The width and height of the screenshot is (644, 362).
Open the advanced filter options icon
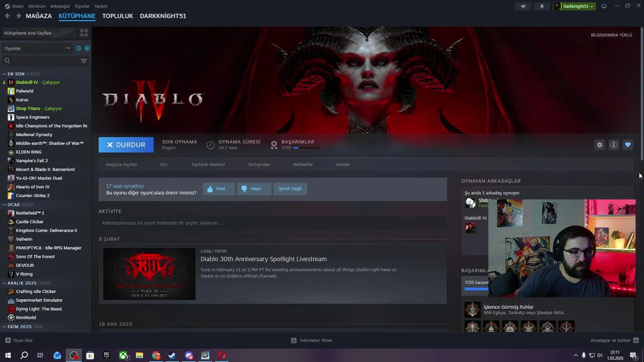point(84,61)
